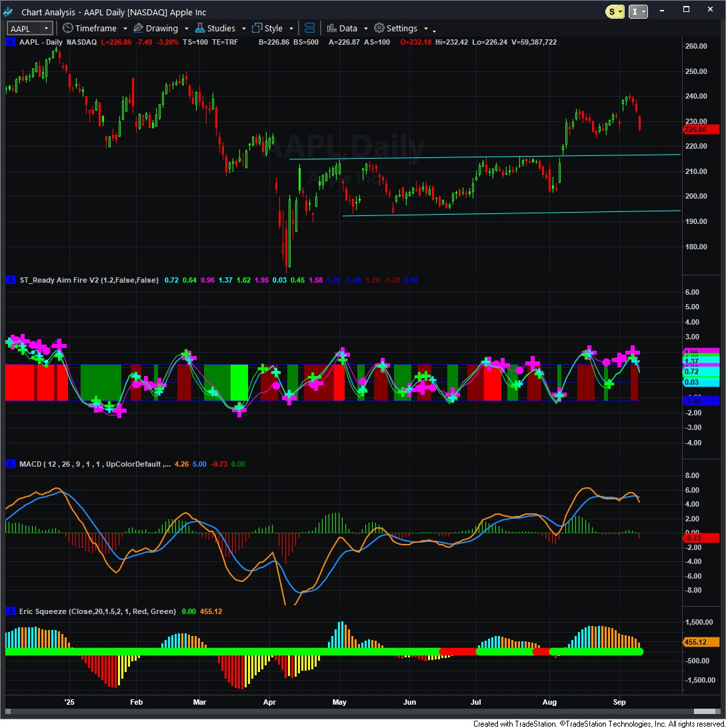Click the Style dashed-square icon
Image resolution: width=726 pixels, height=728 pixels.
tap(257, 28)
